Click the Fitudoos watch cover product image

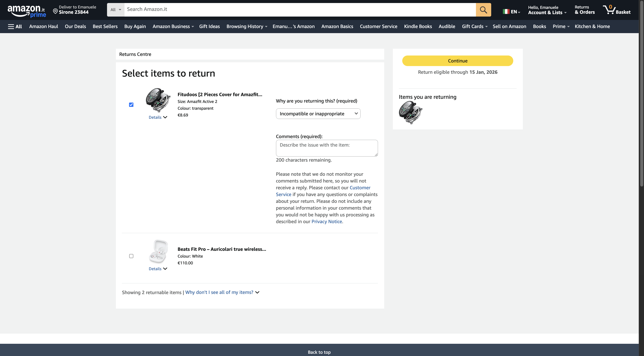158,100
